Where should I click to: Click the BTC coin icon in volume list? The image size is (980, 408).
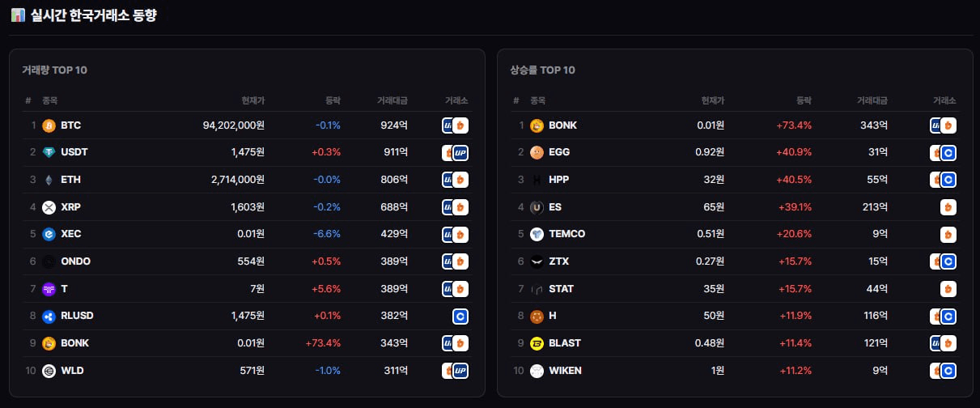point(49,125)
